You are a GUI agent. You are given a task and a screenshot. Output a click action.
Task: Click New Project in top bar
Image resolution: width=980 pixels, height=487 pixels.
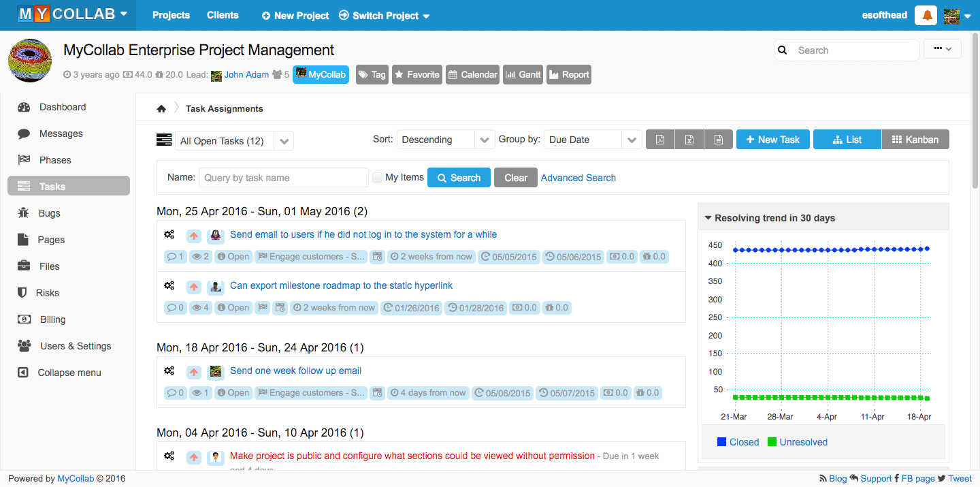pyautogui.click(x=295, y=16)
